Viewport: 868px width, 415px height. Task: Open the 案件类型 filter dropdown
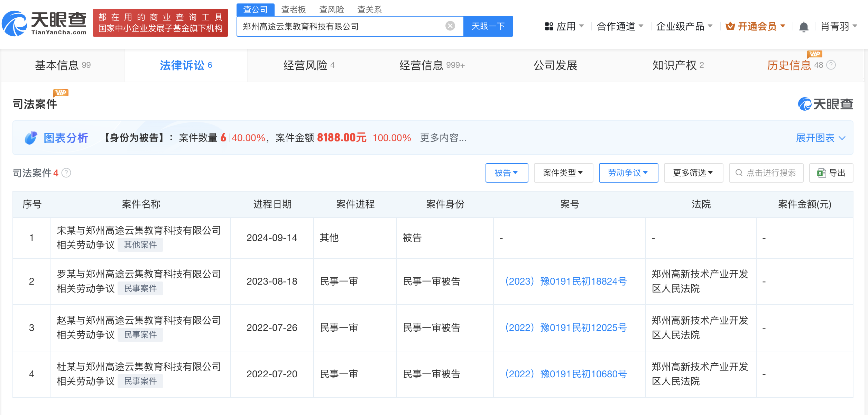coord(563,173)
